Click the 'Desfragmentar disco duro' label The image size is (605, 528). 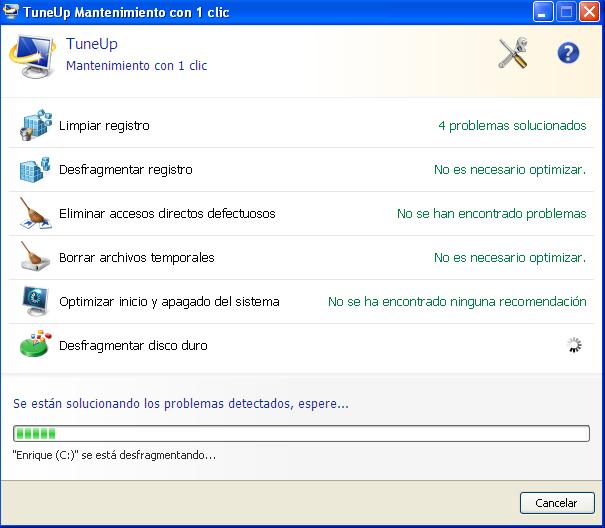click(x=133, y=345)
